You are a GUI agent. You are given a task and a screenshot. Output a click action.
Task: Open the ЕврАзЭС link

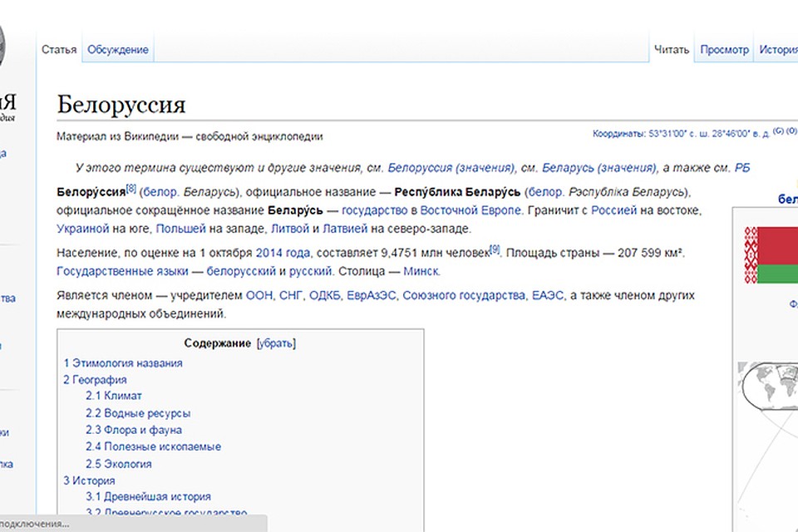(371, 295)
